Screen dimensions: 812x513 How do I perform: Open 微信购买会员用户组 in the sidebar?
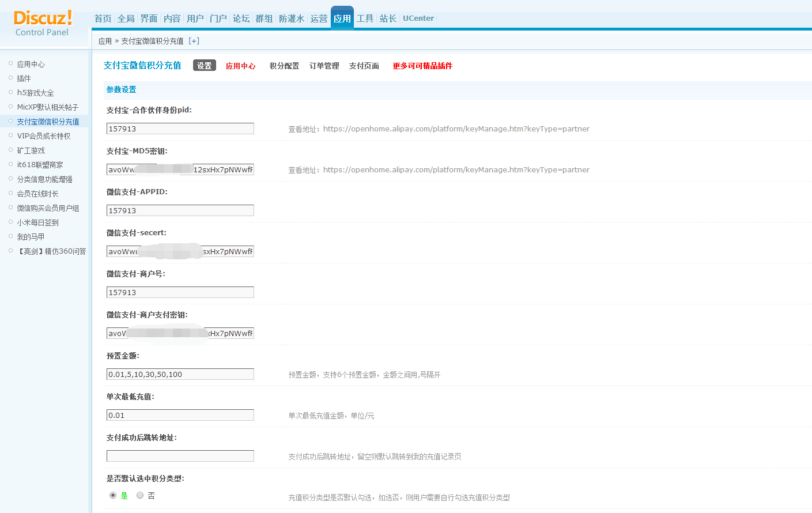coord(48,208)
